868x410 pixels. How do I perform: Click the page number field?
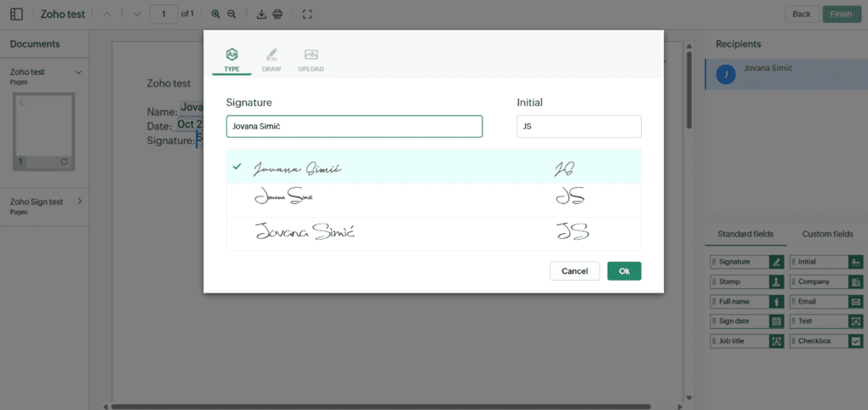point(164,14)
